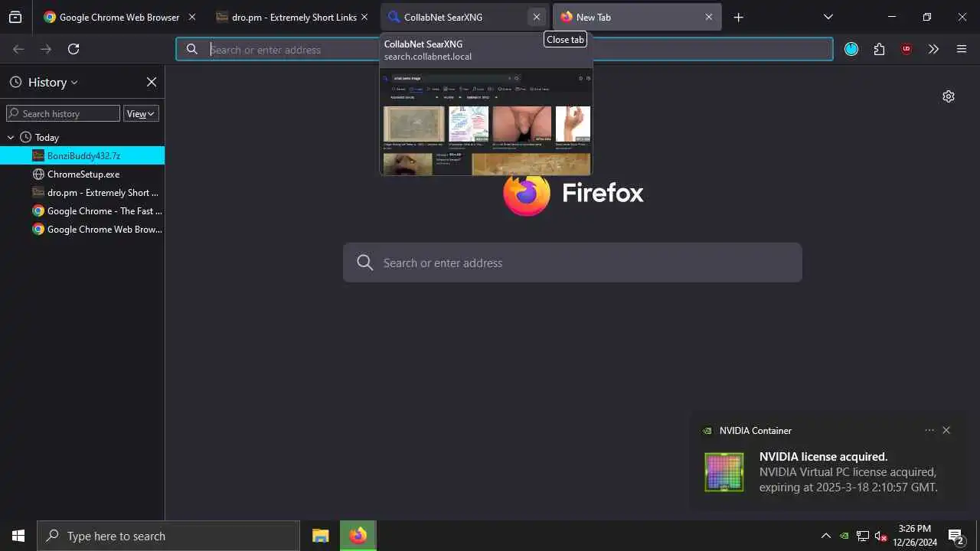
Task: Open the Extensions puzzle icon
Action: [x=879, y=49]
